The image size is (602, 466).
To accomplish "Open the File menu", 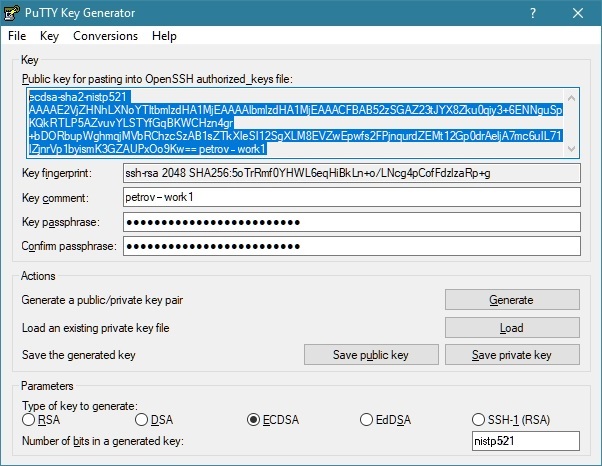I will 17,36.
